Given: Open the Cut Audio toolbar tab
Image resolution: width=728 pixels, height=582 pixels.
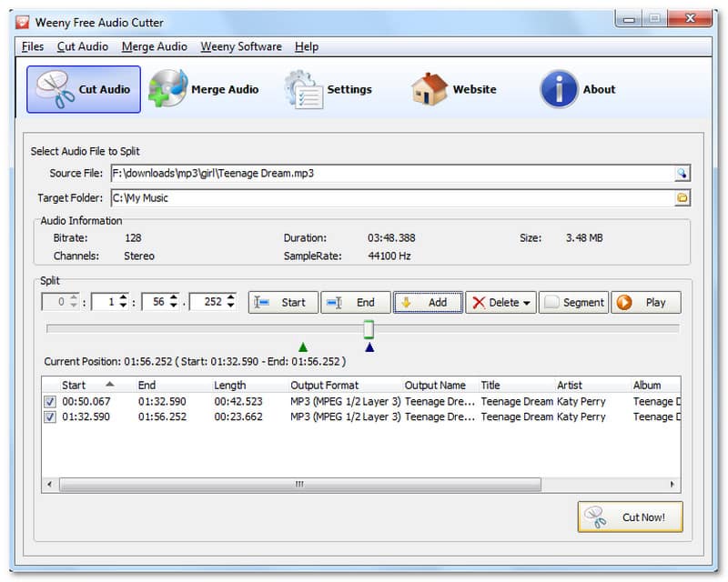Looking at the screenshot, I should [x=84, y=89].
